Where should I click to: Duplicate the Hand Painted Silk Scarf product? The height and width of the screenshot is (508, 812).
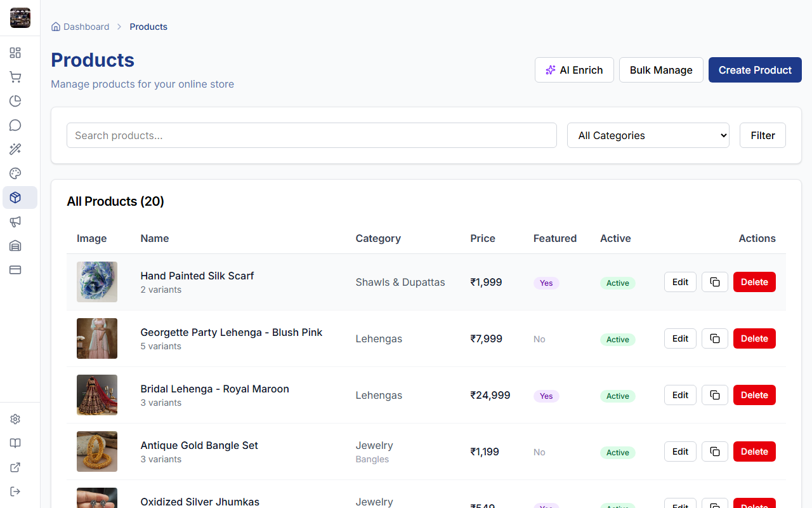tap(714, 282)
